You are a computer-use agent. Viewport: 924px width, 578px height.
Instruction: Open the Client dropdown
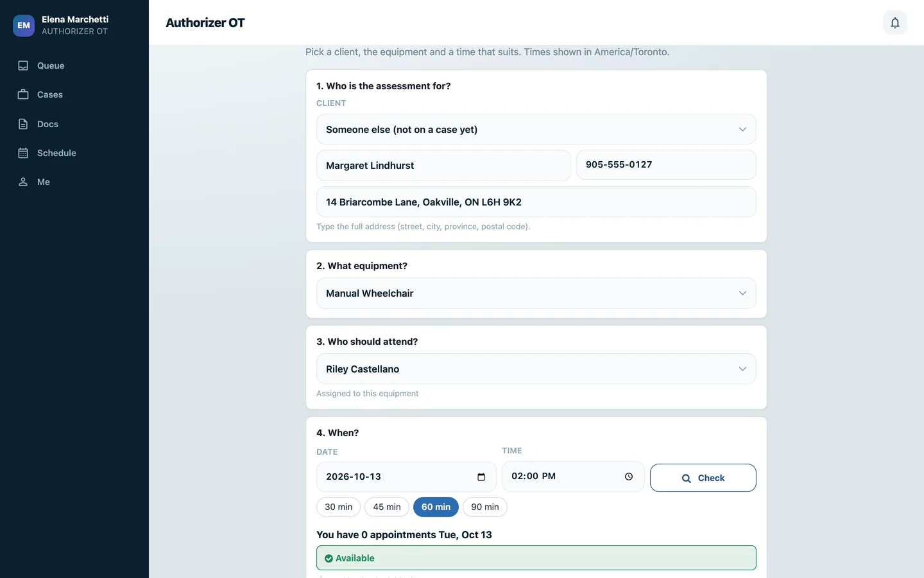pos(536,129)
